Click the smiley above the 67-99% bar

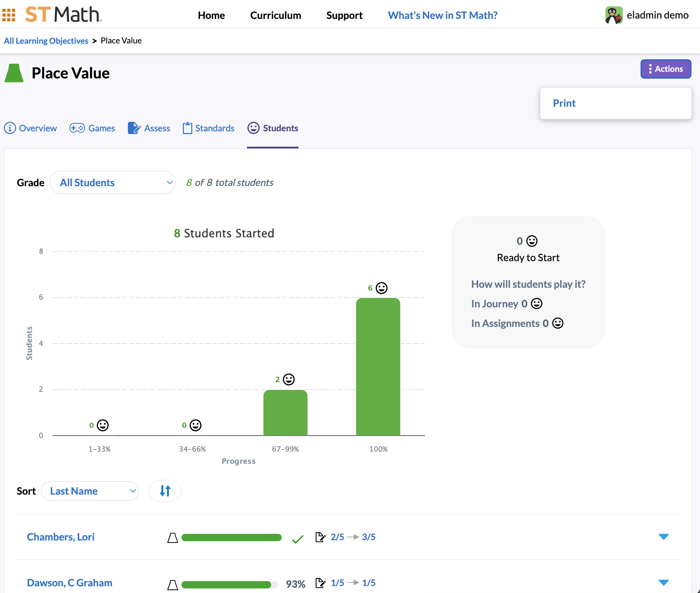pos(289,379)
